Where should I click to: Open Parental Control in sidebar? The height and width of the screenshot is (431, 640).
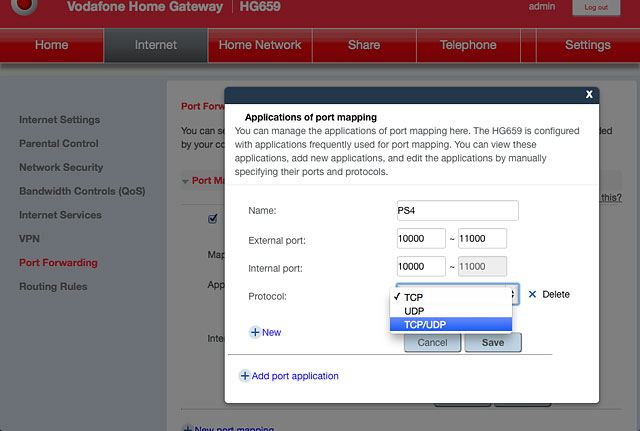pyautogui.click(x=59, y=143)
